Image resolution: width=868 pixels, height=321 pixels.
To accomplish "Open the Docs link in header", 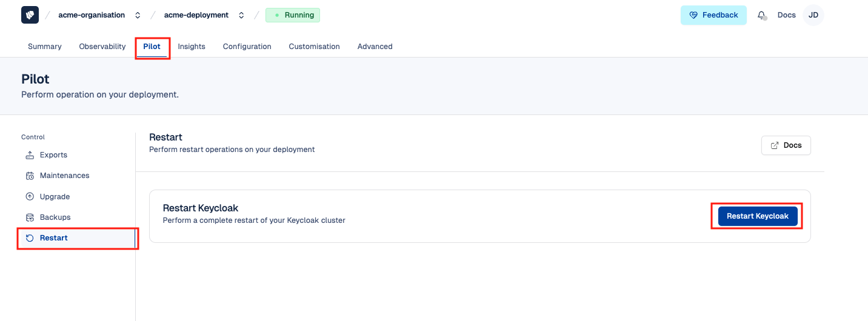I will click(787, 15).
